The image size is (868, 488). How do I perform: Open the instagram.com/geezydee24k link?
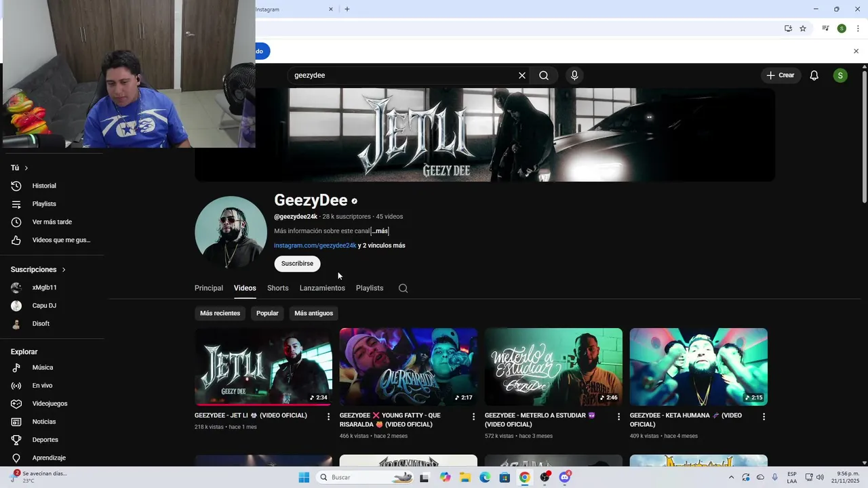click(x=315, y=245)
